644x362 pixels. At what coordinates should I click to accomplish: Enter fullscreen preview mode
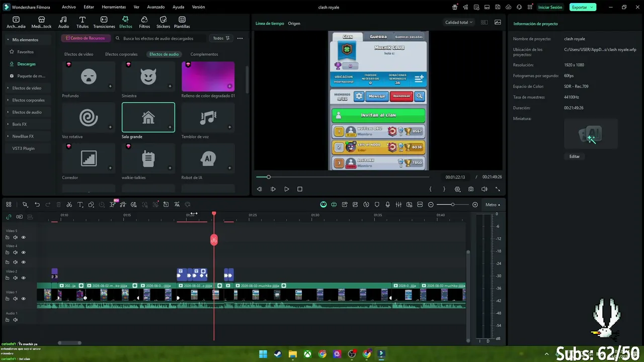pos(498,189)
